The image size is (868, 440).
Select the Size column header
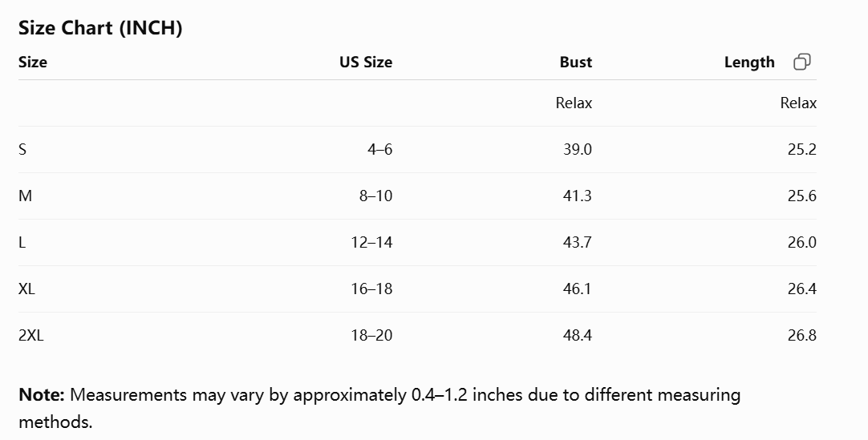click(33, 62)
